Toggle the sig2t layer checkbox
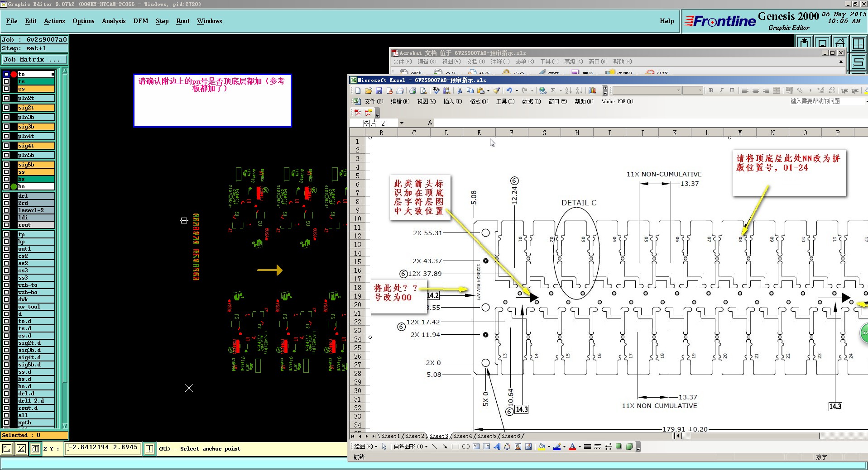Image resolution: width=868 pixels, height=470 pixels. [x=6, y=108]
